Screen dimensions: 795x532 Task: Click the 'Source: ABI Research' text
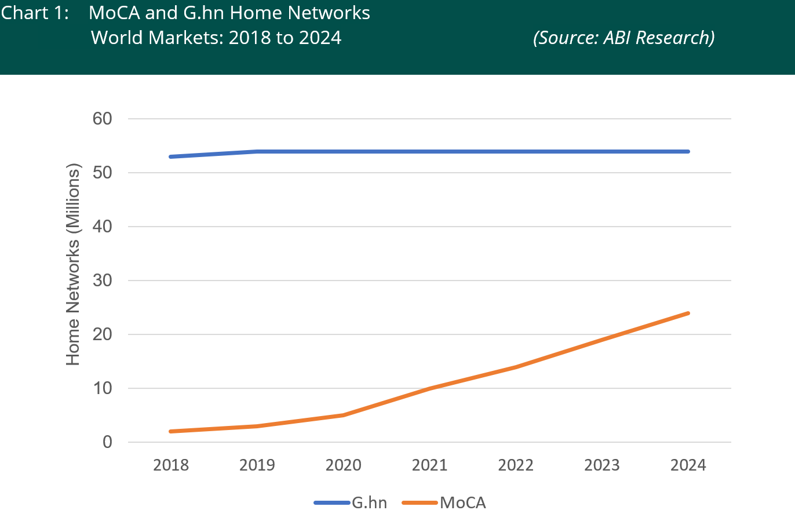pyautogui.click(x=623, y=38)
